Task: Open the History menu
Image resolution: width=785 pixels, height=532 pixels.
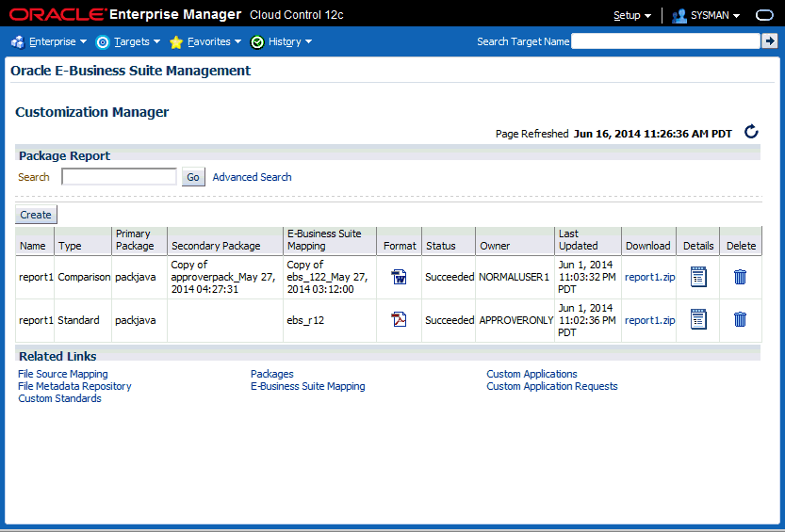Action: click(x=290, y=41)
